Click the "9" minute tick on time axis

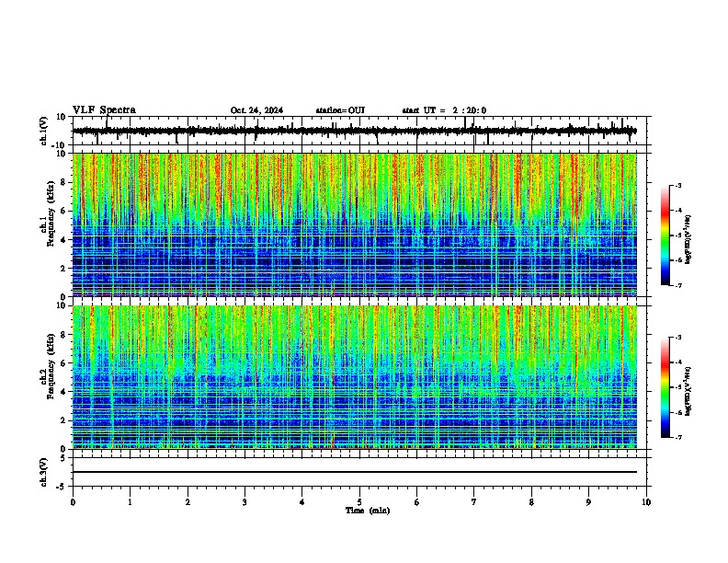point(588,502)
